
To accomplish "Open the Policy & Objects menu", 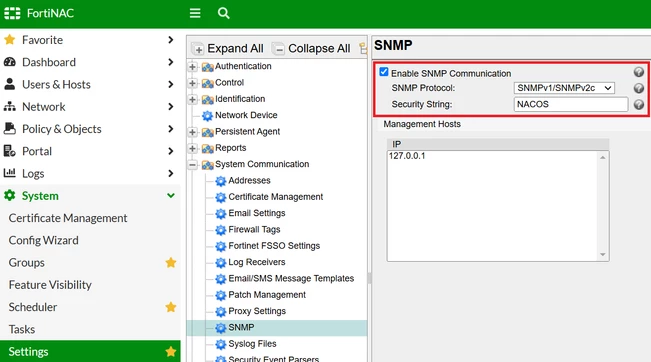I will pyautogui.click(x=90, y=129).
